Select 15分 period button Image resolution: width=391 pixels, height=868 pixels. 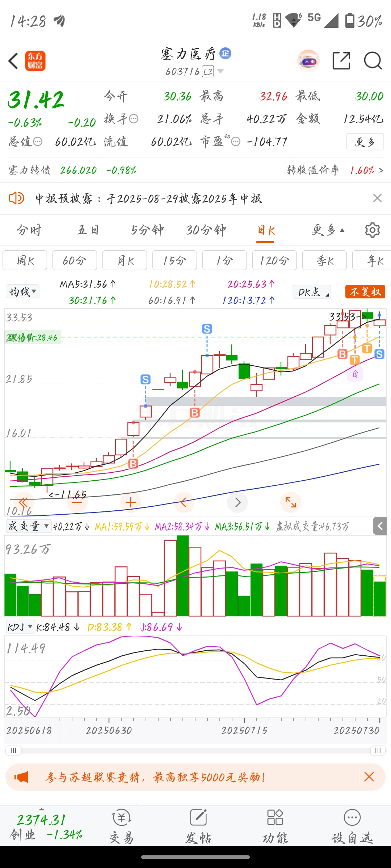[x=175, y=260]
